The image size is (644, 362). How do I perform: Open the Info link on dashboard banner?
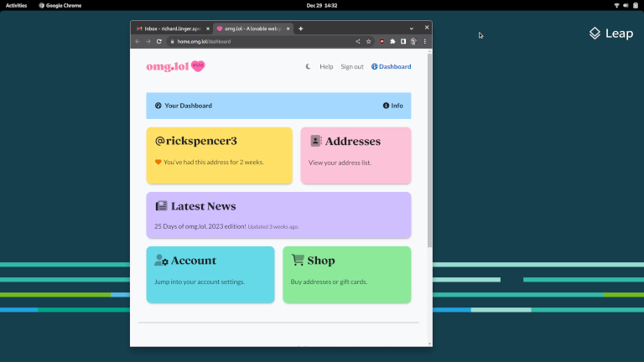click(392, 106)
